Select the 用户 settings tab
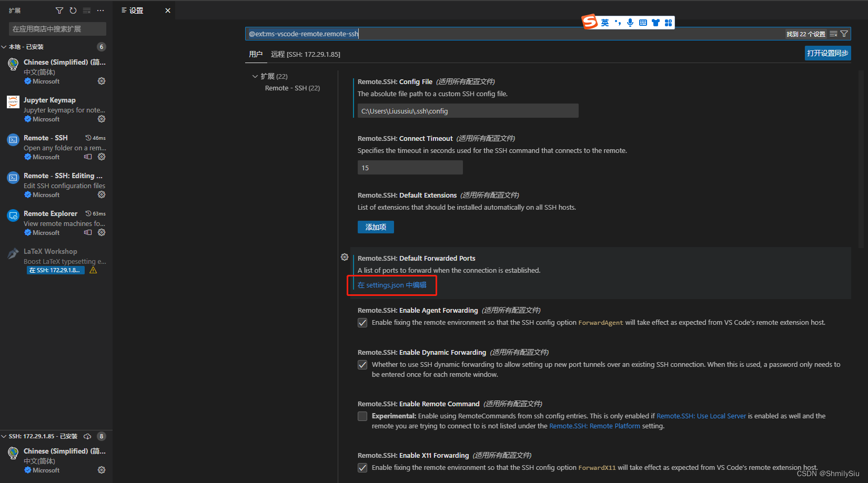 tap(256, 54)
